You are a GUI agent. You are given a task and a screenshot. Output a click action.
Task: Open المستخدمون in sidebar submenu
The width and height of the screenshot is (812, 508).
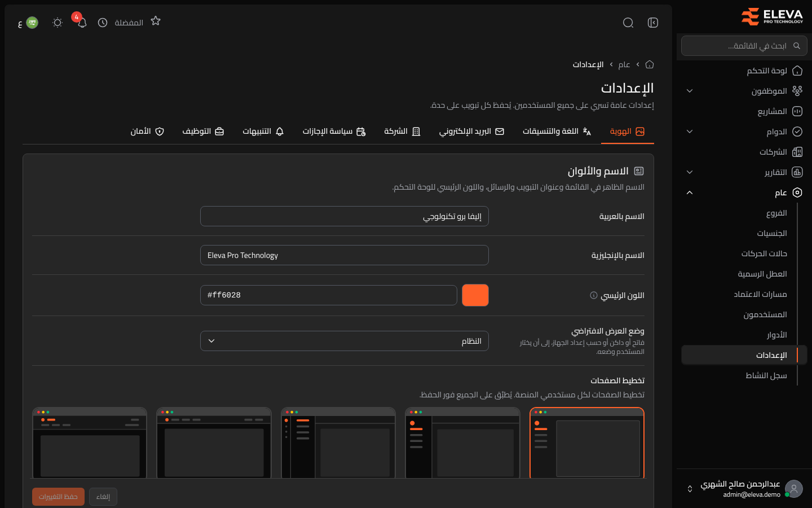(744, 314)
